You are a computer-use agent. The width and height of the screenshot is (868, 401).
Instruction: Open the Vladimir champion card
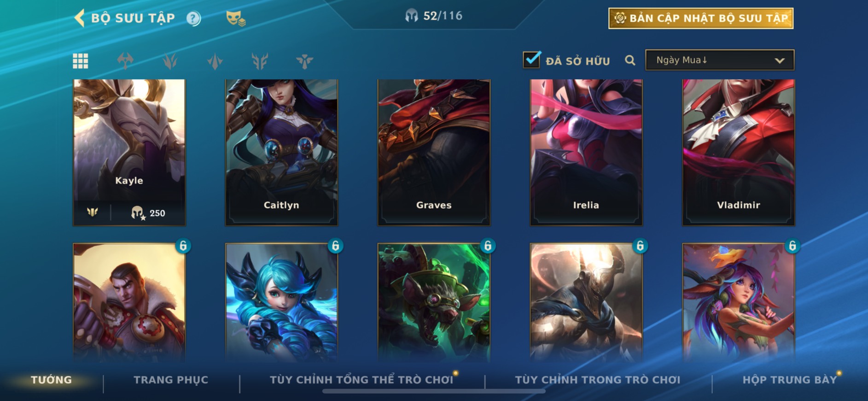point(738,152)
